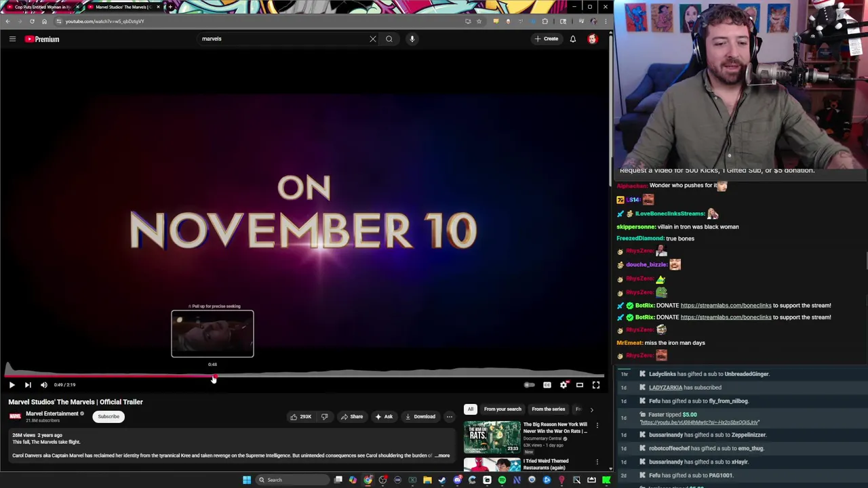The width and height of the screenshot is (868, 488).
Task: Open browser extensions puzzle icon
Action: (x=545, y=21)
